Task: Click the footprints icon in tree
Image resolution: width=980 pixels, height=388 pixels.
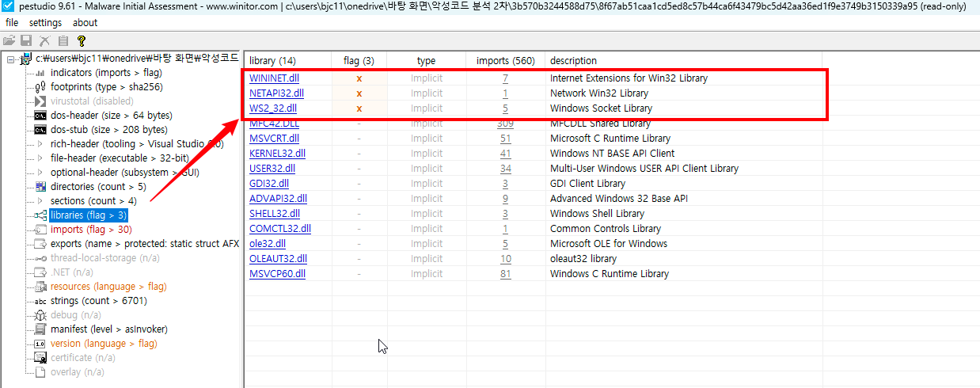Action: coord(40,87)
